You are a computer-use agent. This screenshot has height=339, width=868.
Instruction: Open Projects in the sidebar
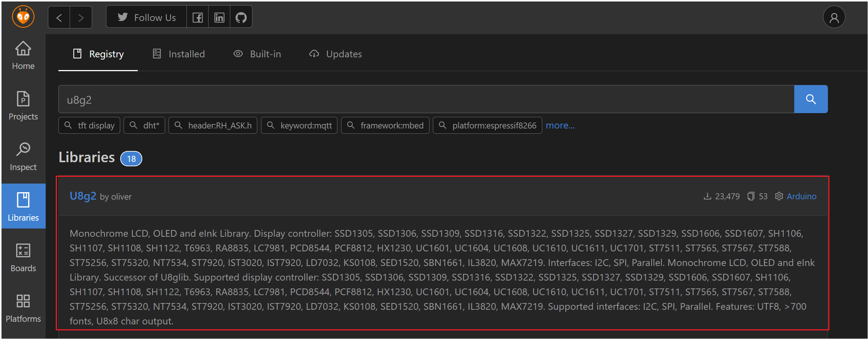click(x=23, y=106)
